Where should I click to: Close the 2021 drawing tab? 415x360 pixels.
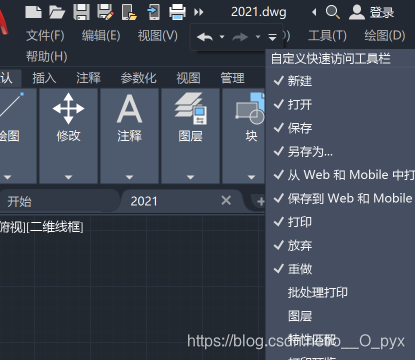226,200
